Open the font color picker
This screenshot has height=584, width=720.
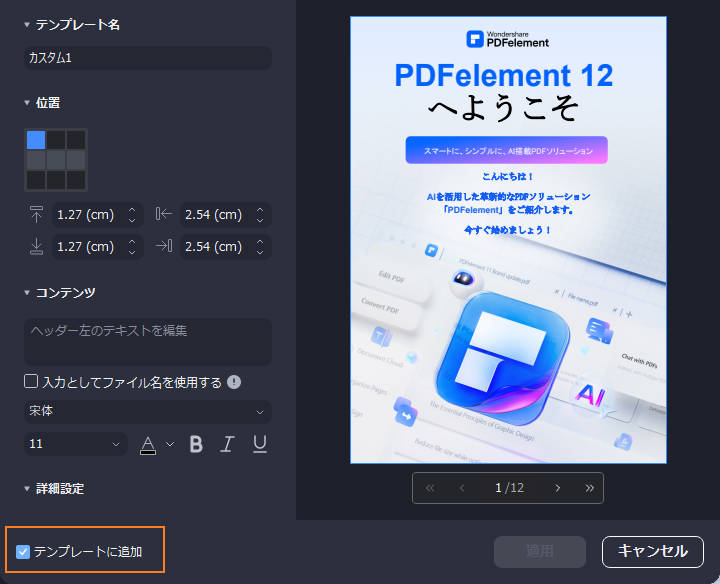coord(147,445)
